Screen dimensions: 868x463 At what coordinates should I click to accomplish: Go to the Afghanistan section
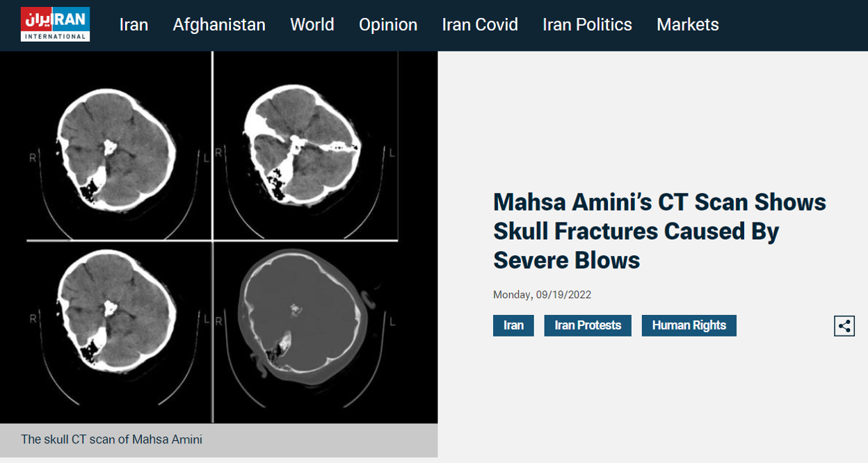pyautogui.click(x=219, y=25)
